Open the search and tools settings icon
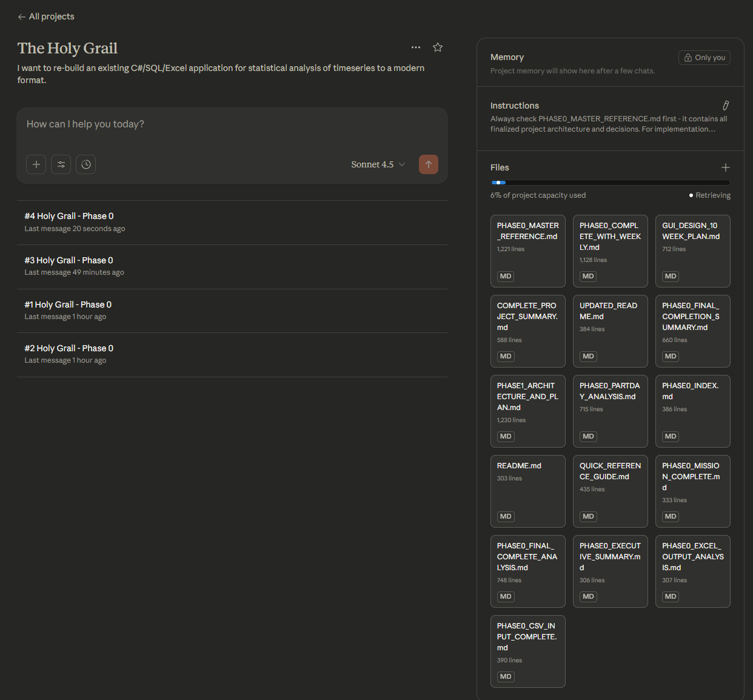 pyautogui.click(x=61, y=164)
